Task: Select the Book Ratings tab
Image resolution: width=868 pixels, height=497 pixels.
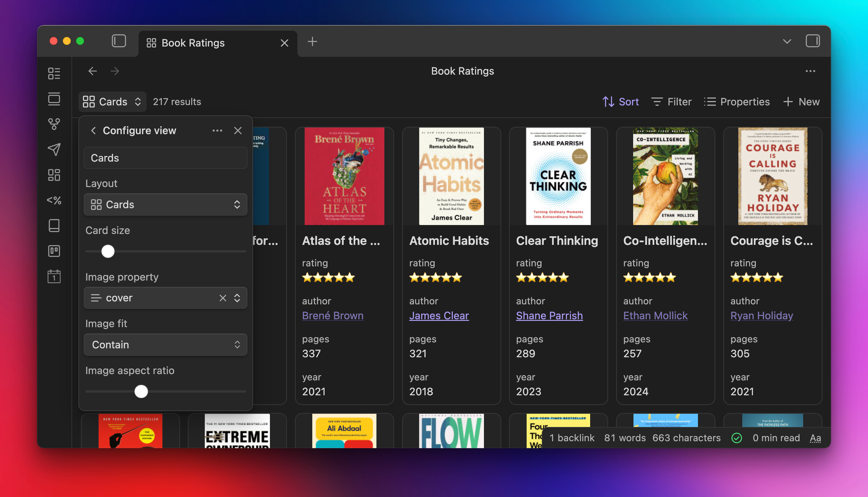Action: [x=193, y=43]
